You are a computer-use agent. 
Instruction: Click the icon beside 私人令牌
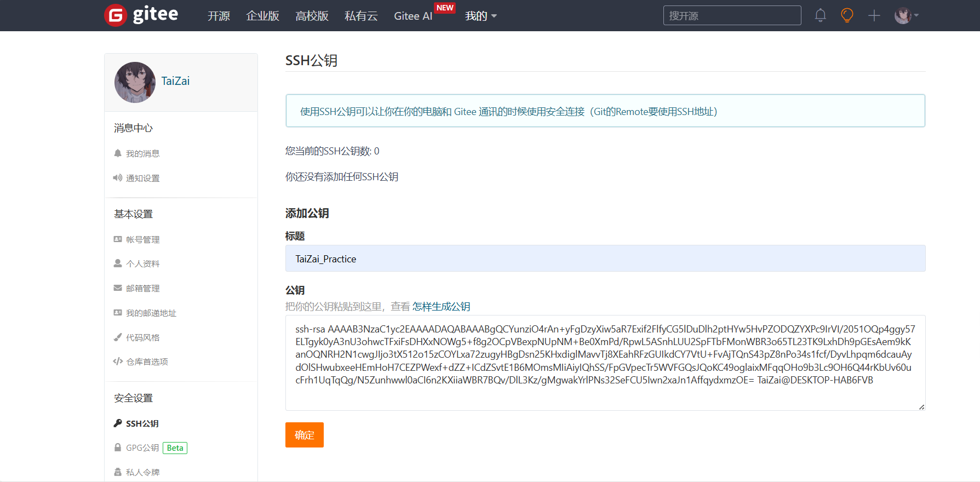point(118,472)
